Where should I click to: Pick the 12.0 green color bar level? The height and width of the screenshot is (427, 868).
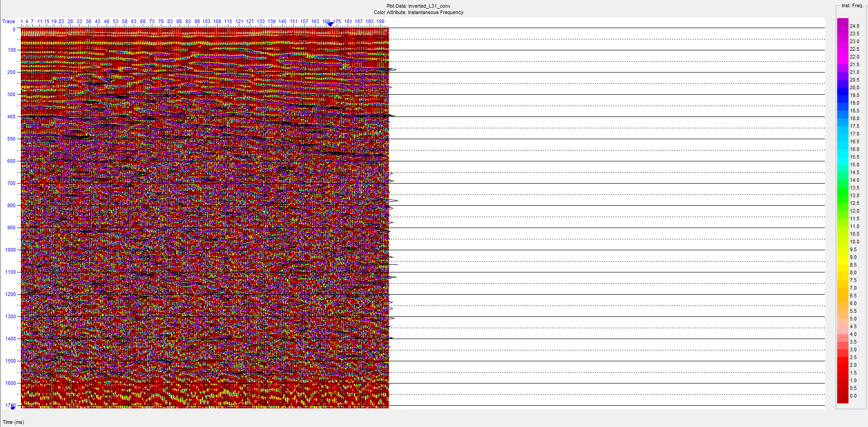843,211
